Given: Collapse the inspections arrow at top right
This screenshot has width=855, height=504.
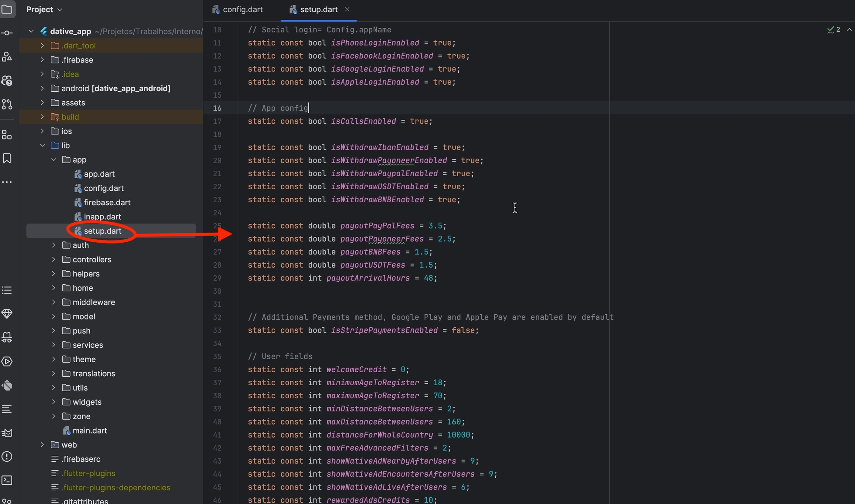Looking at the screenshot, I should pos(849,30).
